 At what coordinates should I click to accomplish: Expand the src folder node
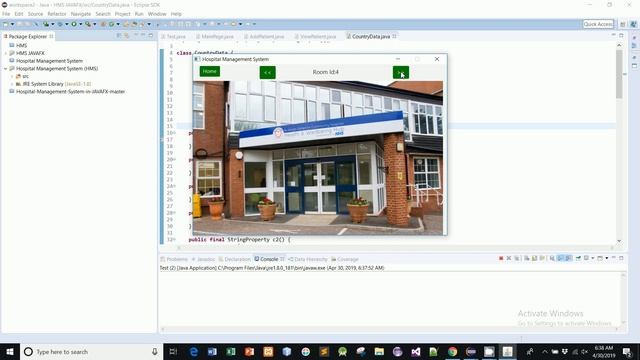12,76
